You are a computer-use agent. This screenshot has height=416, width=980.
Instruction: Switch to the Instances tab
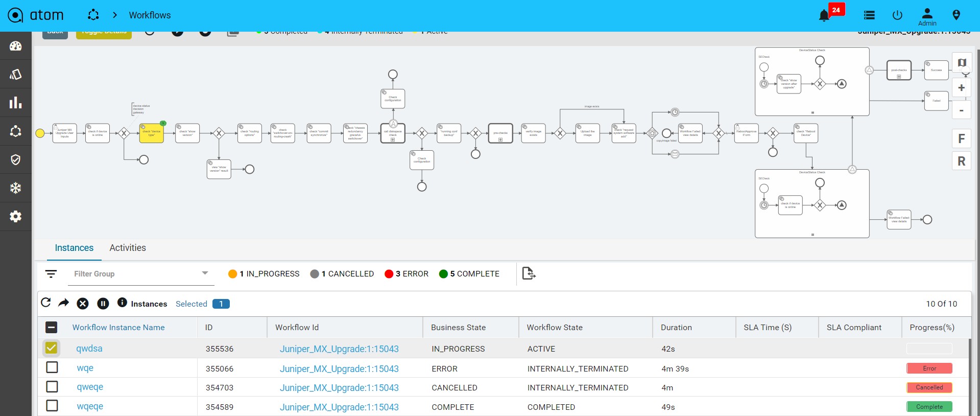point(74,248)
